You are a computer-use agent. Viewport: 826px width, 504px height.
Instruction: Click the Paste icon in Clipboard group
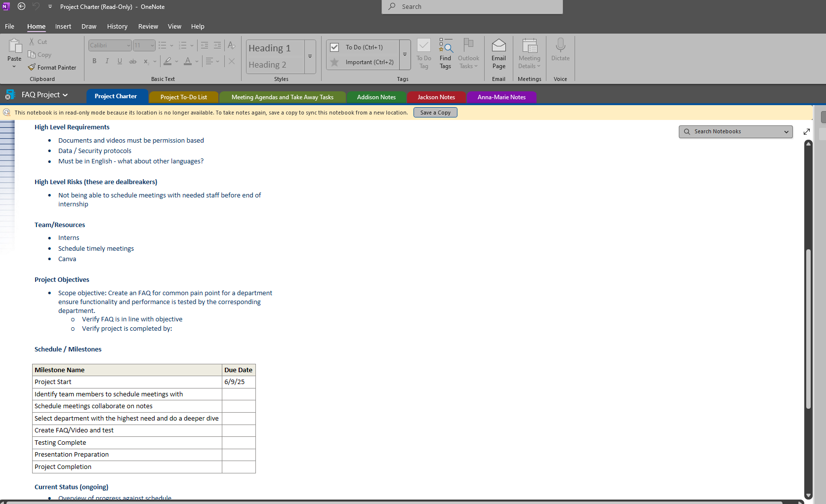point(15,46)
